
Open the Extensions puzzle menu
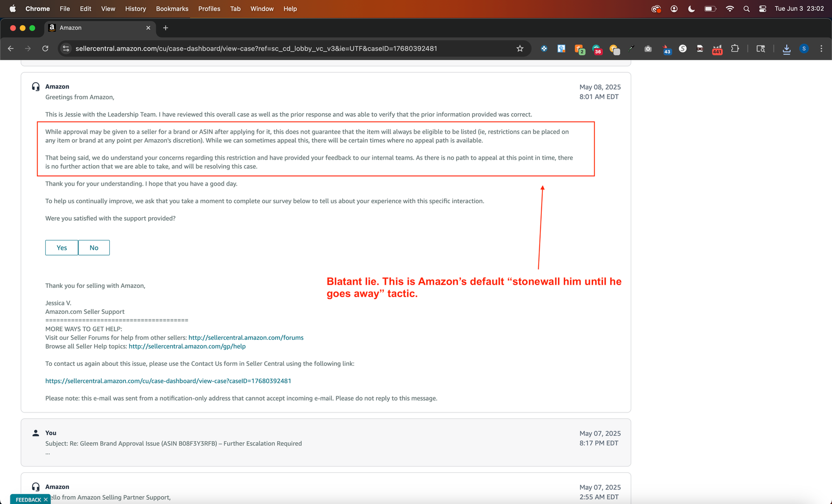click(x=735, y=48)
